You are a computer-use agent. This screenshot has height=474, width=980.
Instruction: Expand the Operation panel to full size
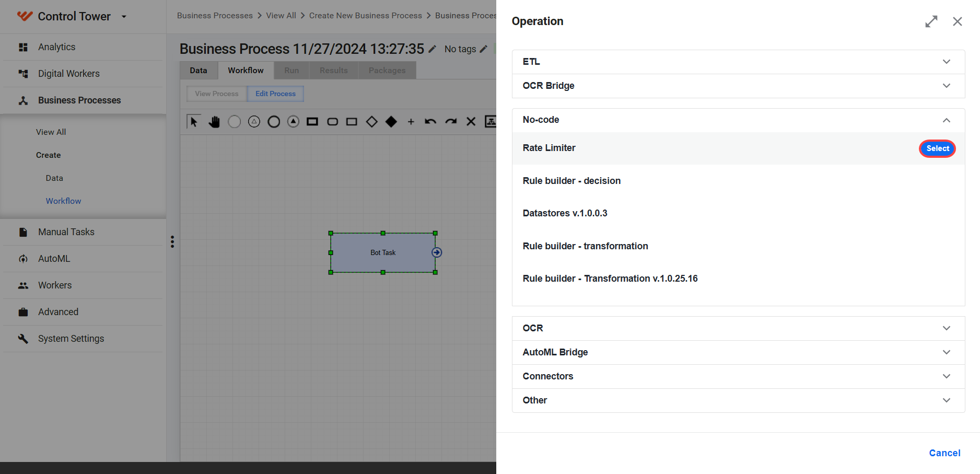point(931,21)
